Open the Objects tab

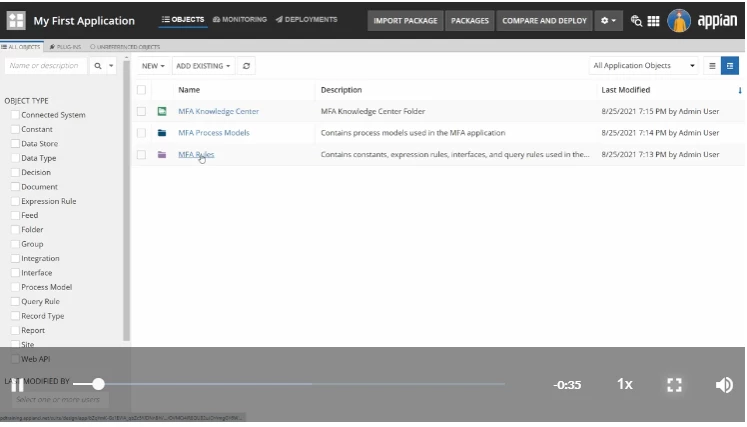pyautogui.click(x=183, y=20)
